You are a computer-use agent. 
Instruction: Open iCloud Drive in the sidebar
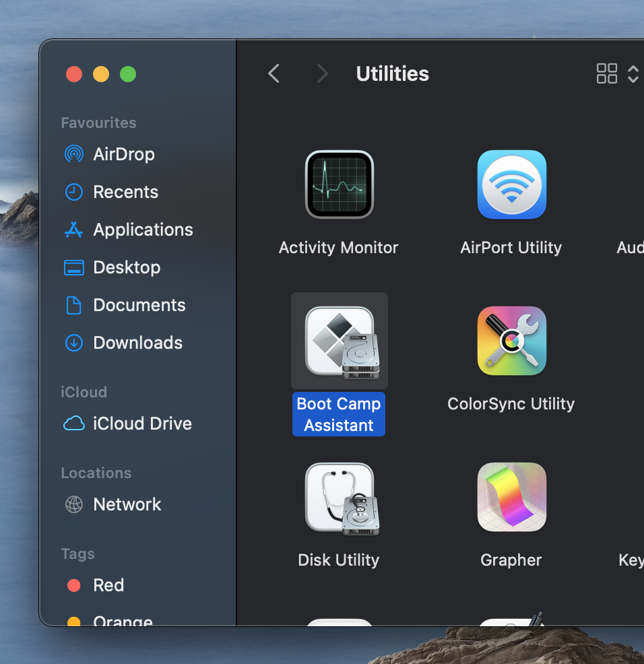[142, 424]
